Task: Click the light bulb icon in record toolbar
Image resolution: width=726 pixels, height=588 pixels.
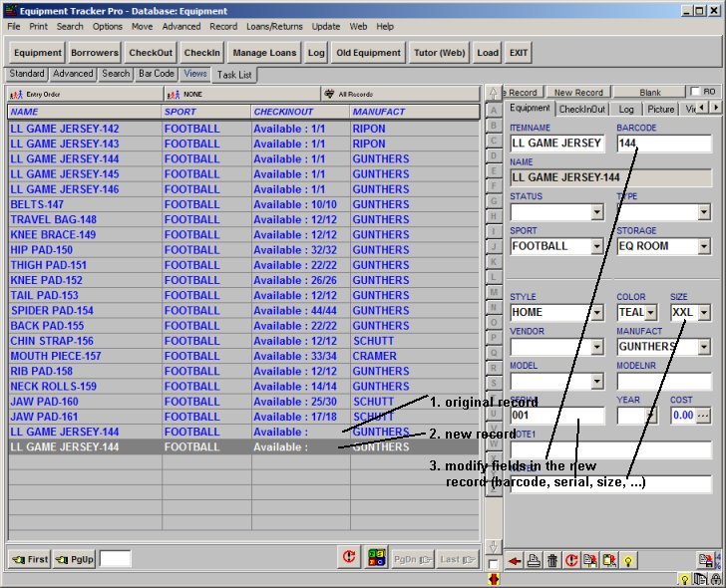Action: (x=628, y=561)
